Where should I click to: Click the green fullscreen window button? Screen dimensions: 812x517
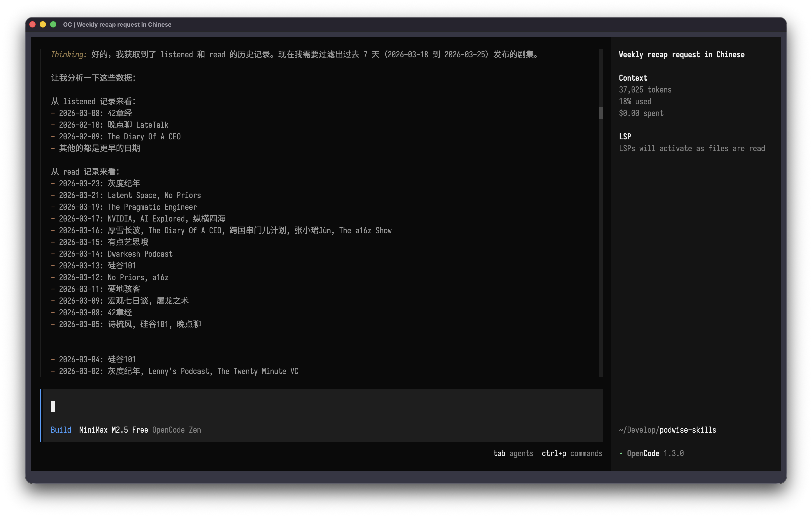pos(53,24)
